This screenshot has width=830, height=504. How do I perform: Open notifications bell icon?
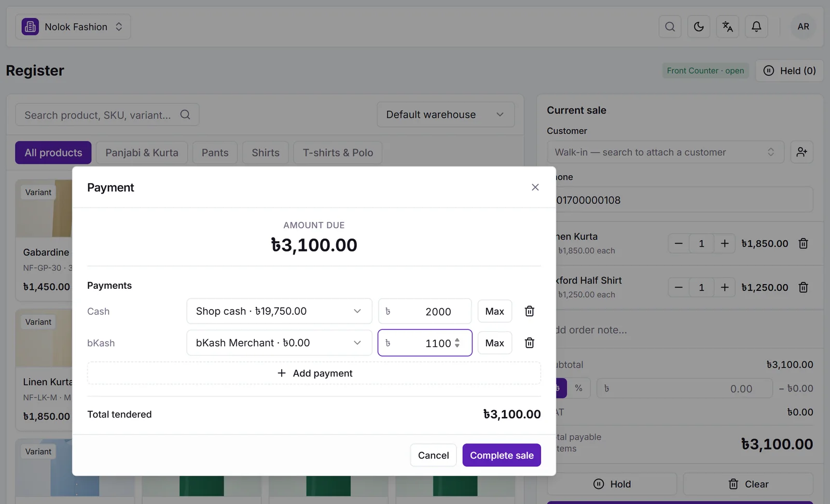click(x=756, y=26)
